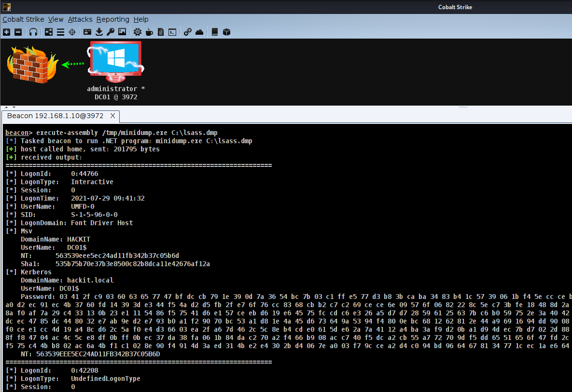572x392 pixels.
Task: Click the firewall icon in pivot graph
Action: [32, 65]
